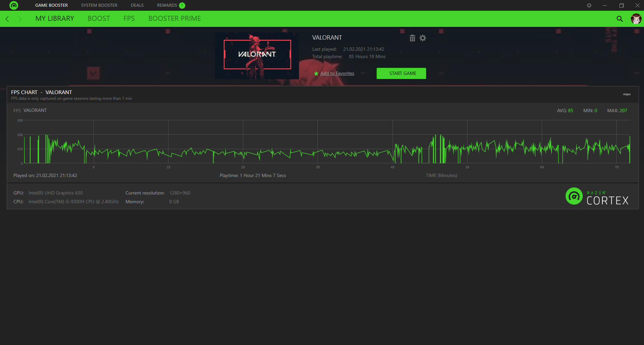Select the Boost section
Image resolution: width=644 pixels, height=345 pixels.
tap(99, 18)
